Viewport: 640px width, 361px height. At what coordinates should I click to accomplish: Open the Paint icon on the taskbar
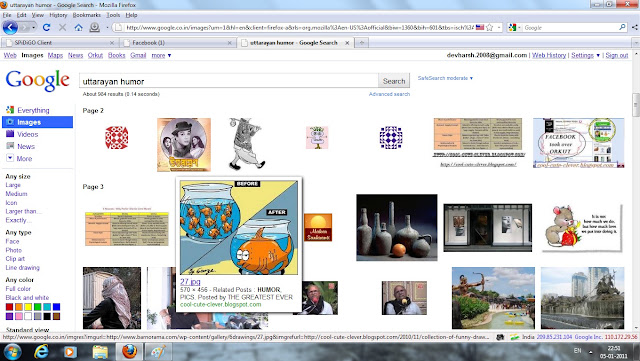click(158, 352)
